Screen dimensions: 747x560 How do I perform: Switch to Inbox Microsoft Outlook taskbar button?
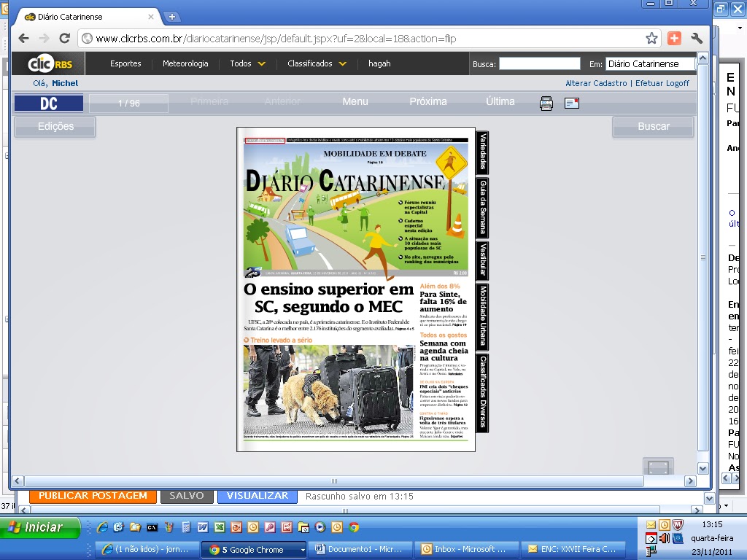466,550
